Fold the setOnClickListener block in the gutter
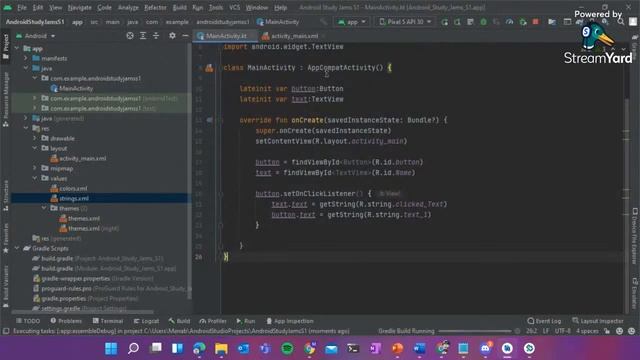 (220, 194)
